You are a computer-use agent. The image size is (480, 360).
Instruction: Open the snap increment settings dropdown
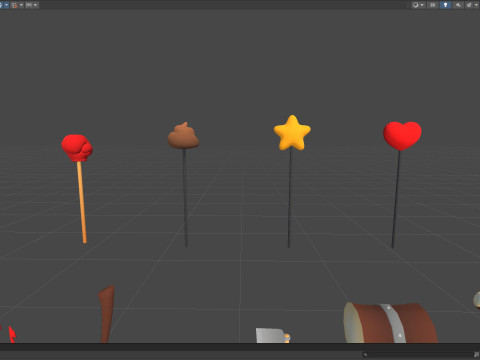point(35,5)
